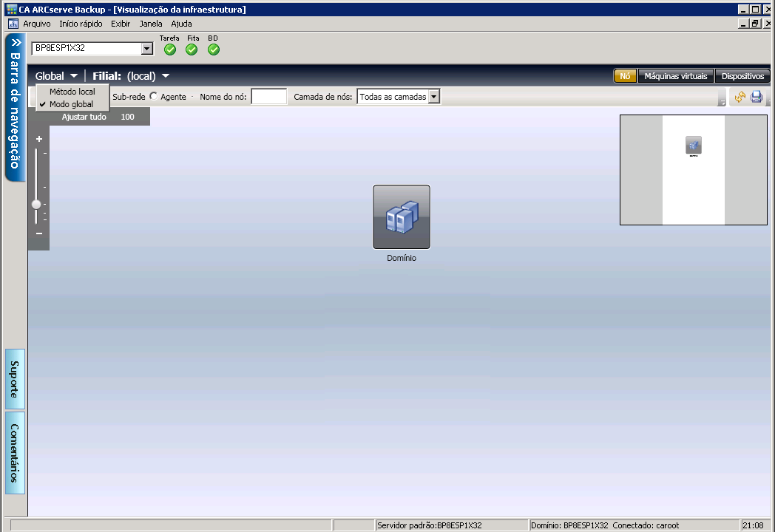Expand navigation bar via double chevron icon
This screenshot has width=775, height=532.
(x=16, y=42)
